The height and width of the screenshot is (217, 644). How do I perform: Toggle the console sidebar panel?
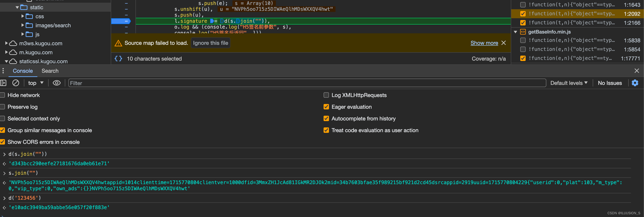pos(3,83)
